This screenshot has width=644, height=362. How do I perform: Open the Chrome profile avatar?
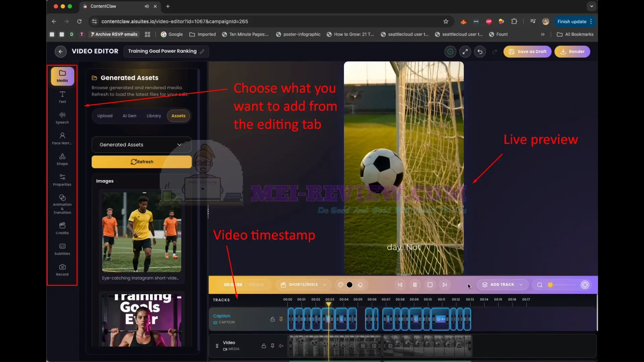click(x=546, y=21)
